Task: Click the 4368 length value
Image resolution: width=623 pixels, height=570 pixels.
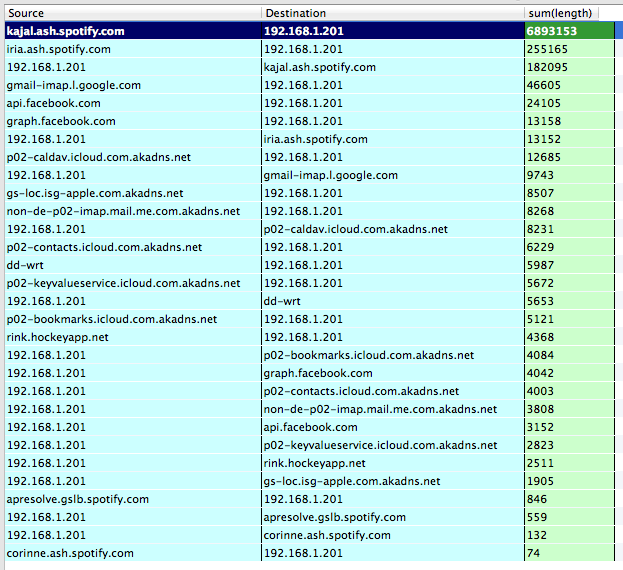Action: pos(540,337)
